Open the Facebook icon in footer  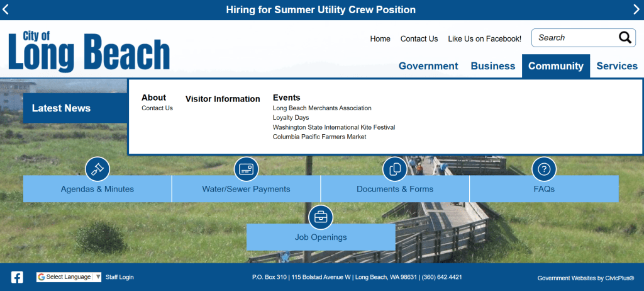point(17,277)
